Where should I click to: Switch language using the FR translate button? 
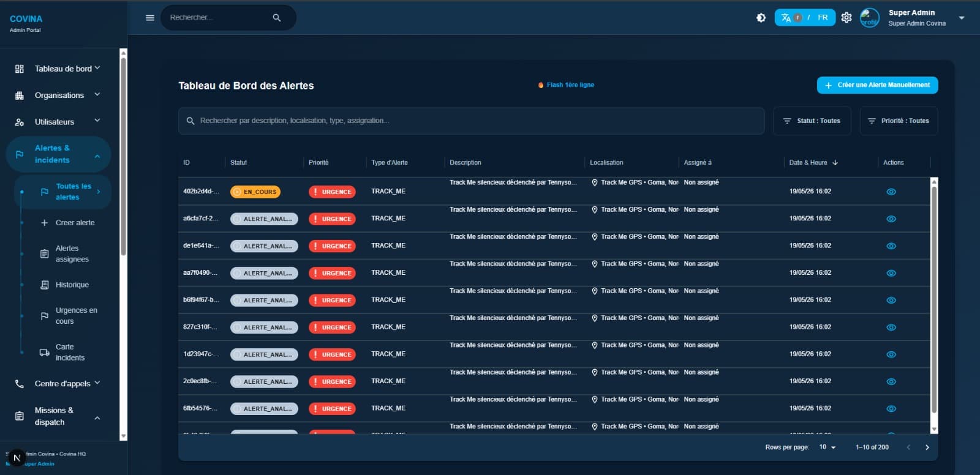805,18
